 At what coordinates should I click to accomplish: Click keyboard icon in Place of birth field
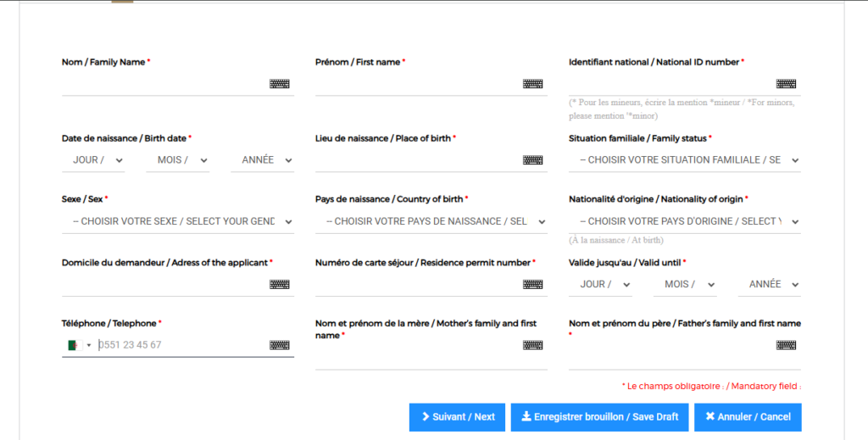532,160
